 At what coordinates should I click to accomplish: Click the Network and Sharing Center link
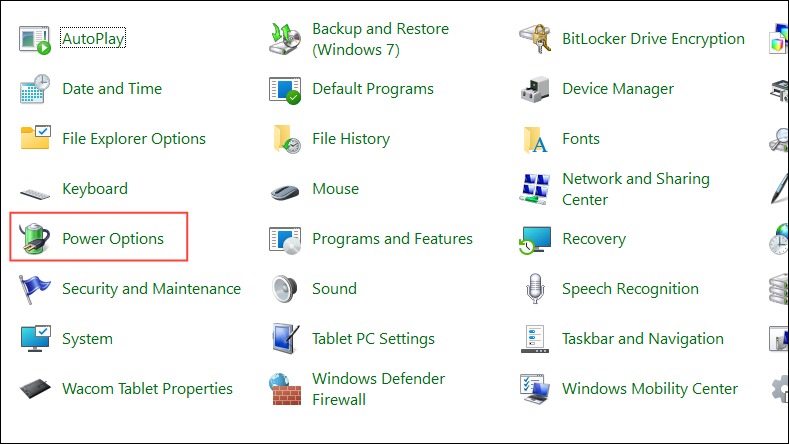636,189
